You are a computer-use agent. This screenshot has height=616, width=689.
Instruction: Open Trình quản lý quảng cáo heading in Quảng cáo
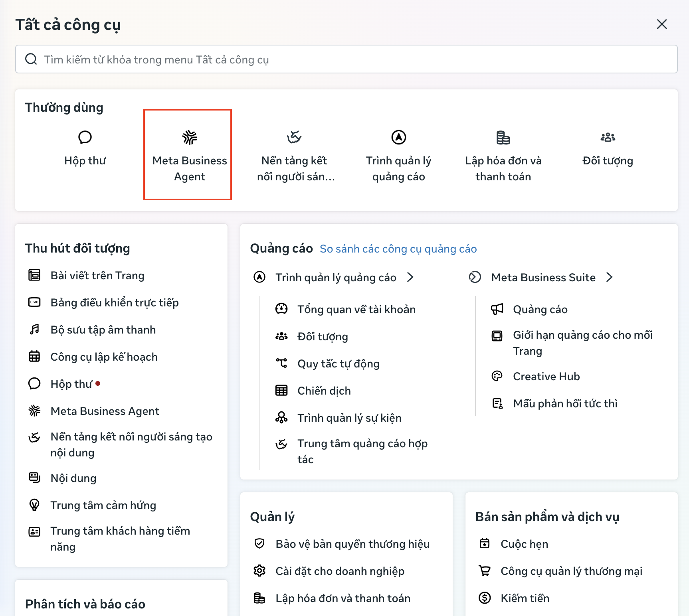click(336, 277)
